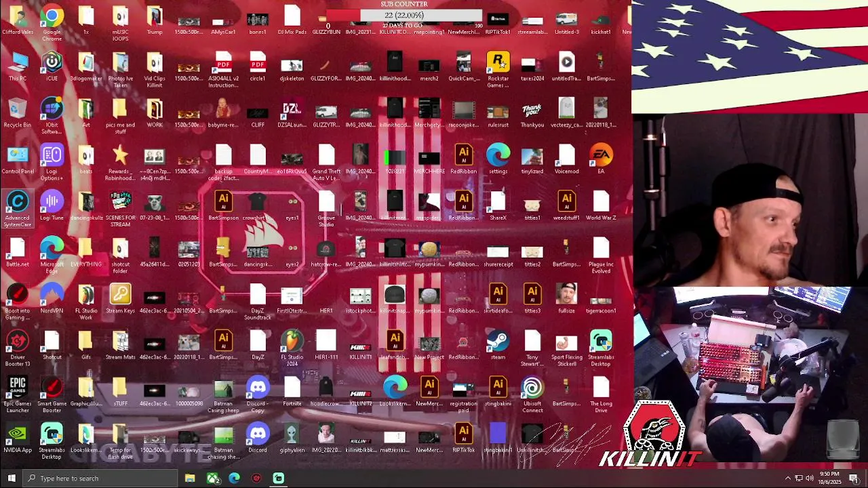
Task: Open Streamlabs Desktop icon near steam
Action: (x=601, y=349)
